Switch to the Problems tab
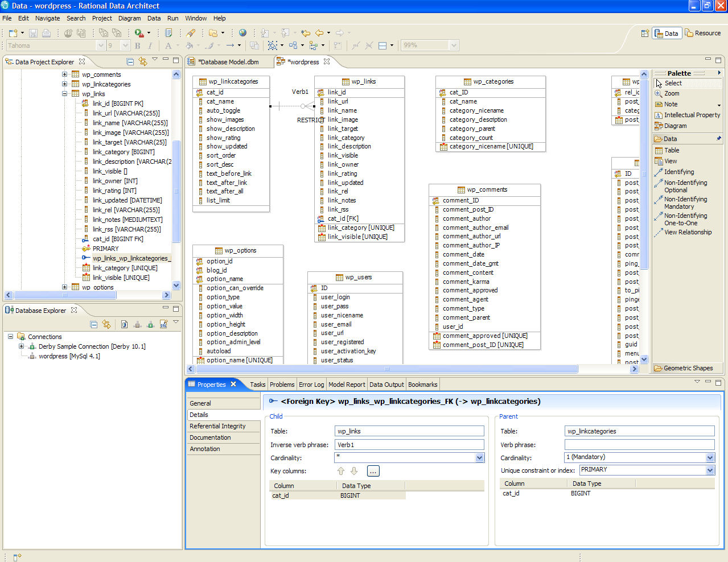Image resolution: width=728 pixels, height=562 pixels. [x=282, y=385]
